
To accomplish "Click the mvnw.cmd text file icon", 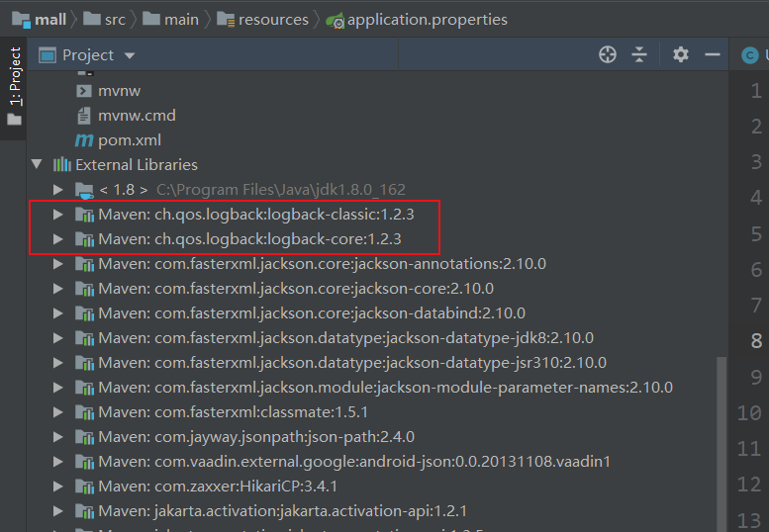I will (x=84, y=116).
